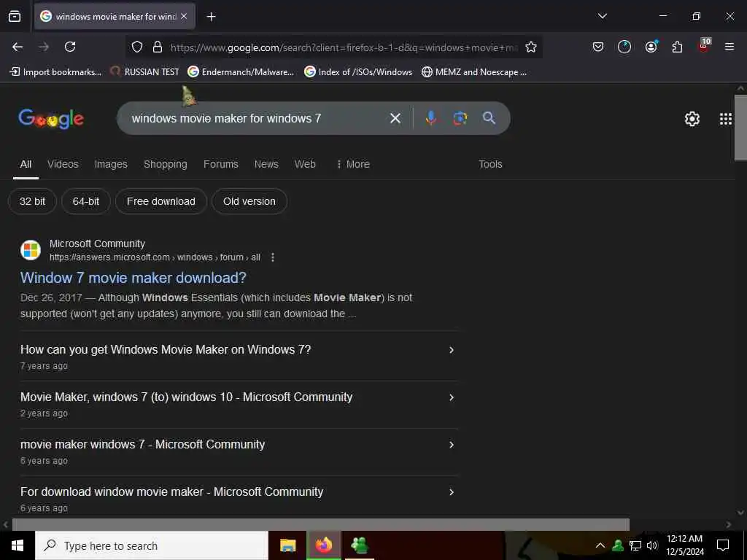Expand the More search filters menu
Image resolution: width=747 pixels, height=560 pixels.
(352, 164)
